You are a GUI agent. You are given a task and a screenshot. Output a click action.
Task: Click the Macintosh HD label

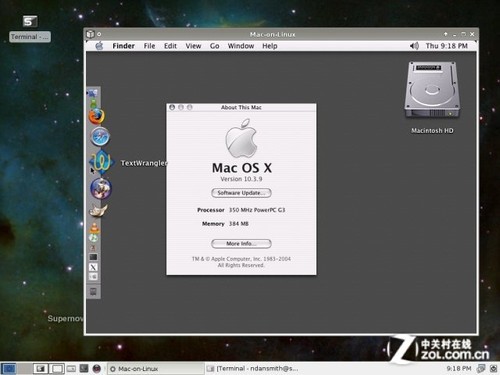click(432, 131)
